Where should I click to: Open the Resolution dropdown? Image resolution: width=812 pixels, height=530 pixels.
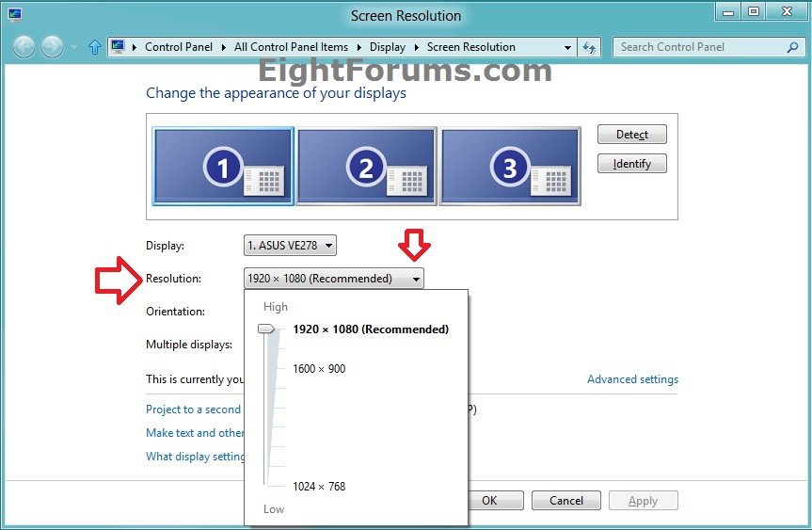pos(333,279)
